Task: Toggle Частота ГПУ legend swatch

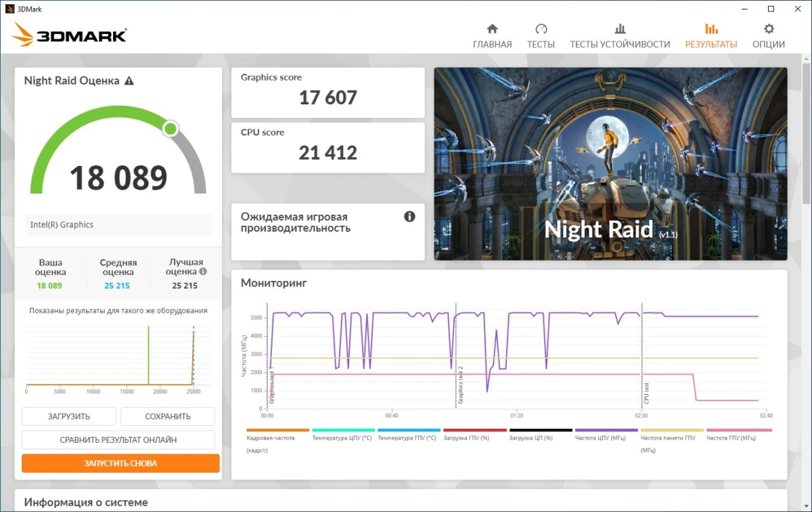Action: 738,430
